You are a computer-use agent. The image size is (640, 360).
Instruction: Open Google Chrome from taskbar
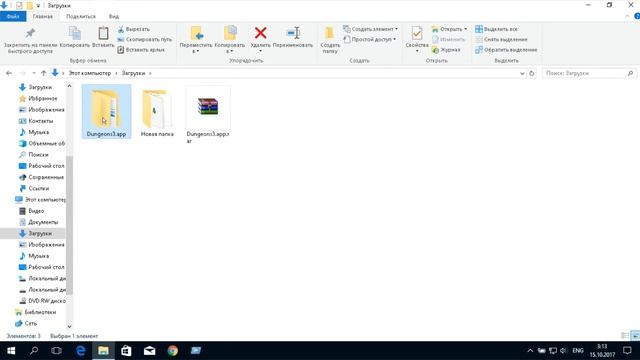[x=173, y=351]
